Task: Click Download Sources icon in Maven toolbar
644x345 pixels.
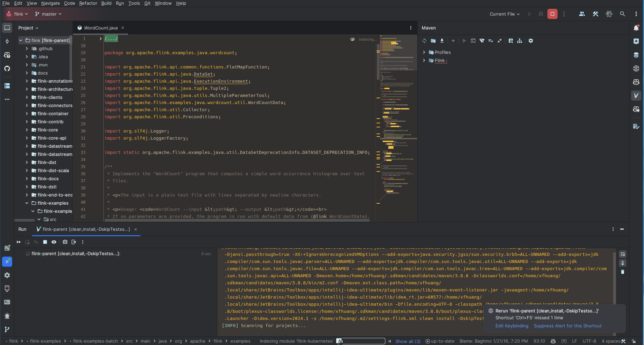Action: coord(442,41)
